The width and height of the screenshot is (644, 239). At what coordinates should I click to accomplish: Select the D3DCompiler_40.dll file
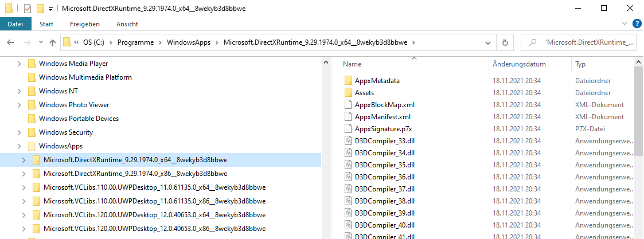pyautogui.click(x=384, y=225)
